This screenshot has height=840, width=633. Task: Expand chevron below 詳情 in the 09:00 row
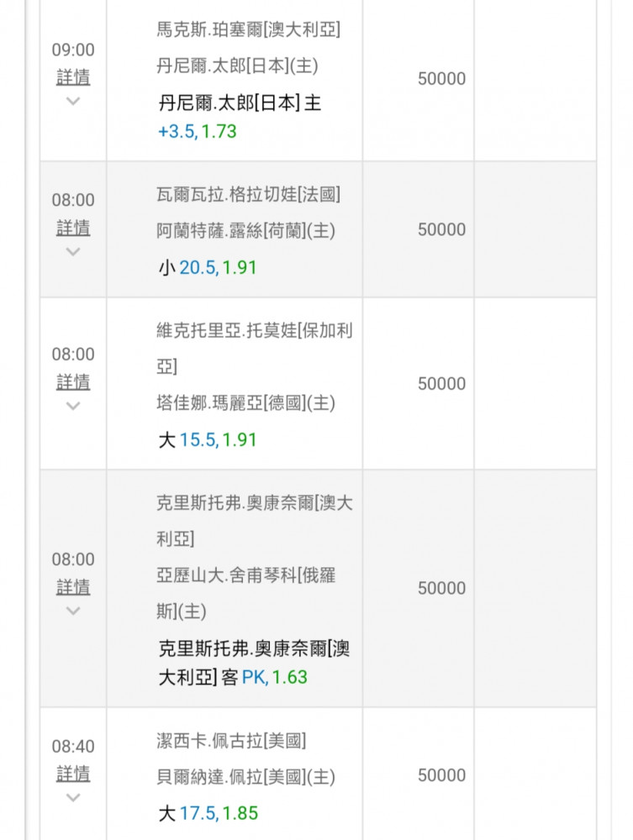point(73,101)
